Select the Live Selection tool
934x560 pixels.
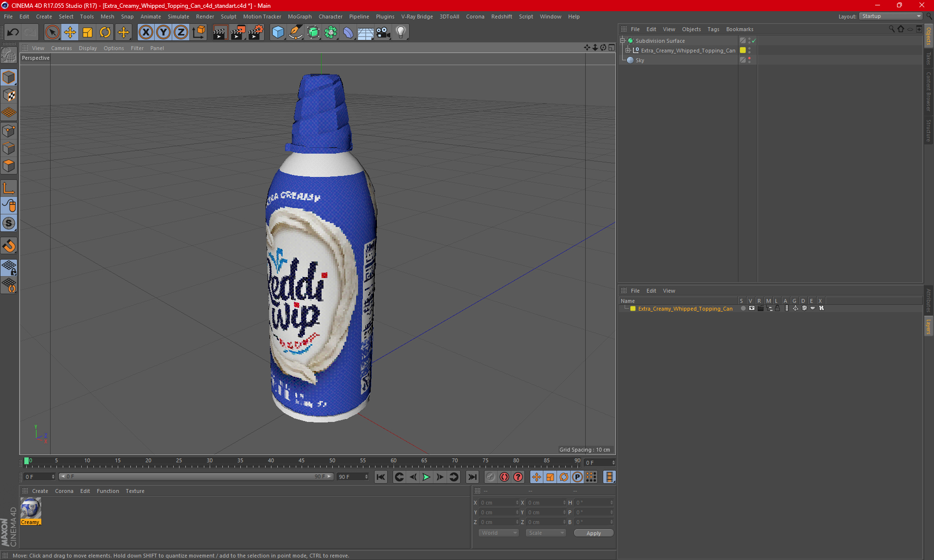[x=52, y=33]
